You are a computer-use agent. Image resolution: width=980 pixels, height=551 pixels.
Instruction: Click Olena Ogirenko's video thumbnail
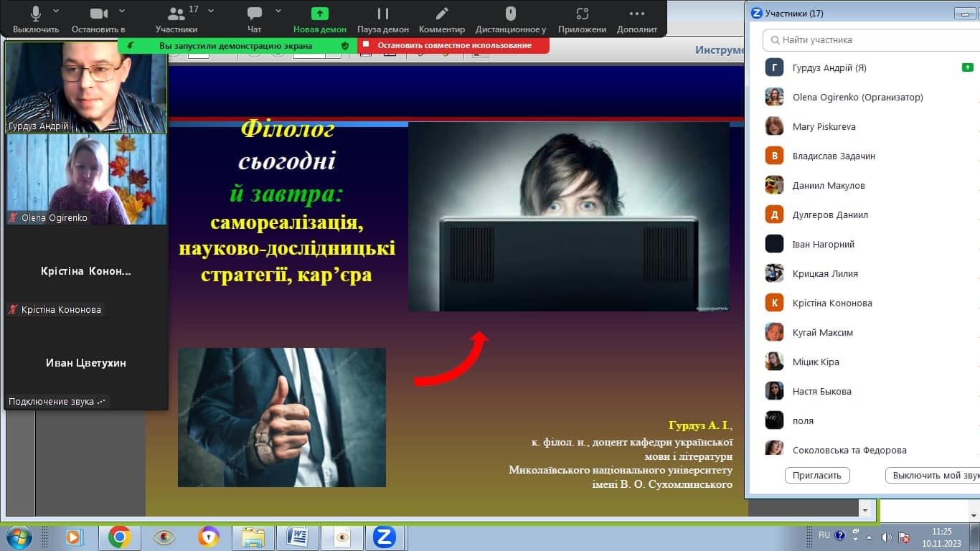(86, 179)
